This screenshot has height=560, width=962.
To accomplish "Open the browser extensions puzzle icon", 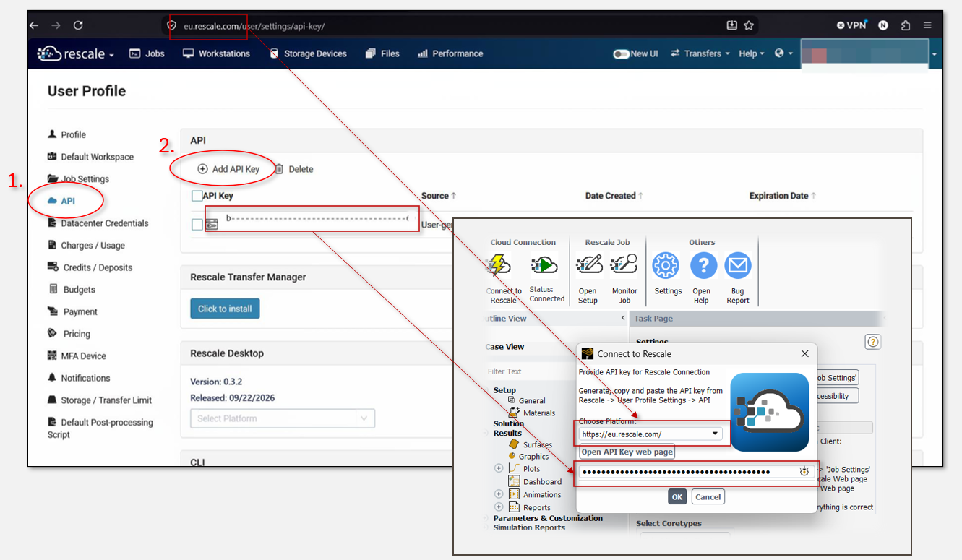I will [x=906, y=25].
